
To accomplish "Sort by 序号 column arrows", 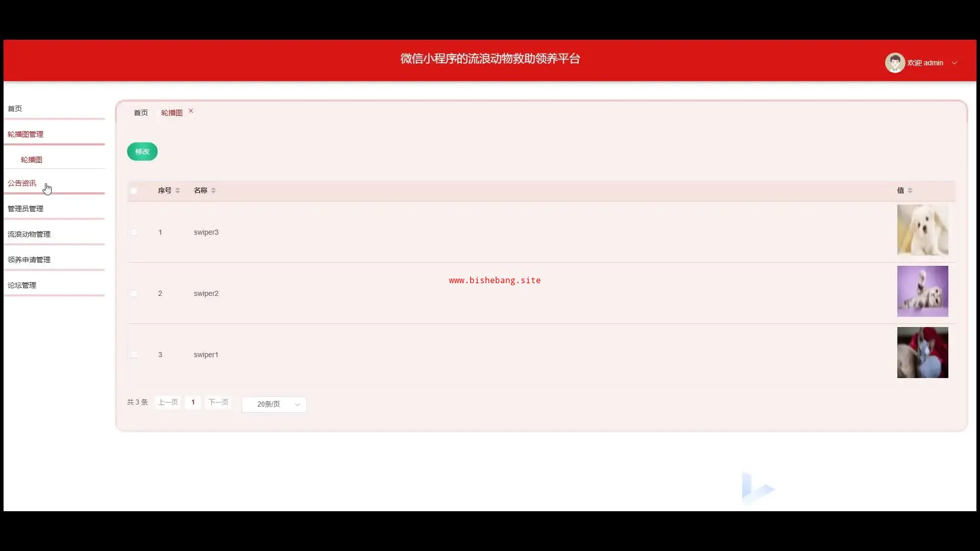I will coord(177,190).
